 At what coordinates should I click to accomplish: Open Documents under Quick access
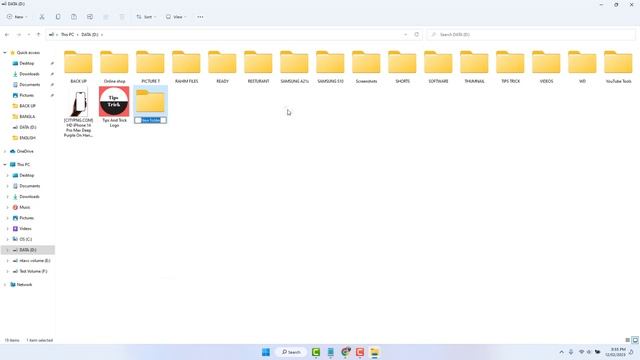pos(29,84)
